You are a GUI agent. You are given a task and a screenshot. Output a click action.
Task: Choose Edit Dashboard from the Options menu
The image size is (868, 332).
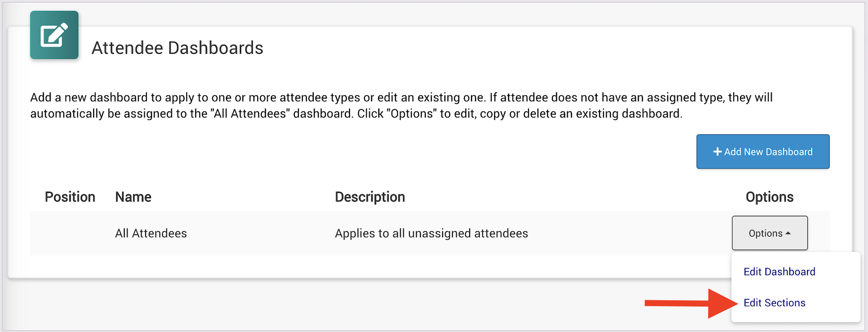click(779, 272)
